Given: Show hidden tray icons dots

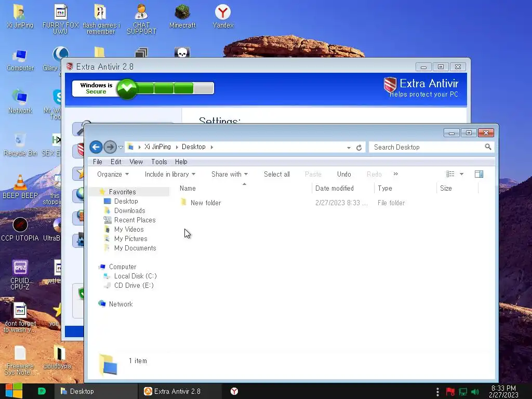Looking at the screenshot, I should pos(437,392).
